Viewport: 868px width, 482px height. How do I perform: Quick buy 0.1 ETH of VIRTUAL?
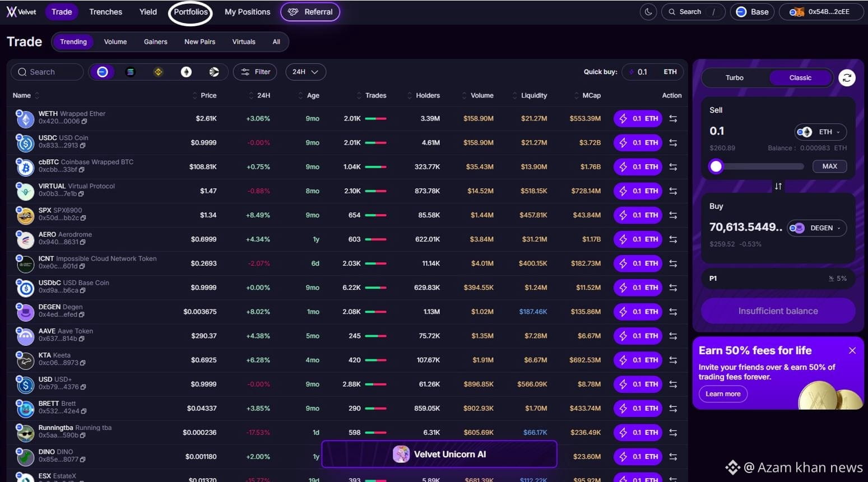[x=638, y=191]
